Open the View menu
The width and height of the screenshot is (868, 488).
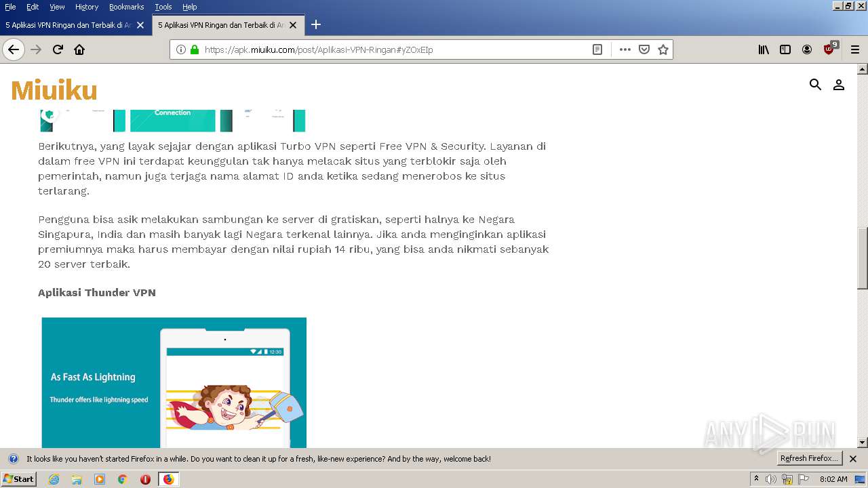click(x=57, y=7)
